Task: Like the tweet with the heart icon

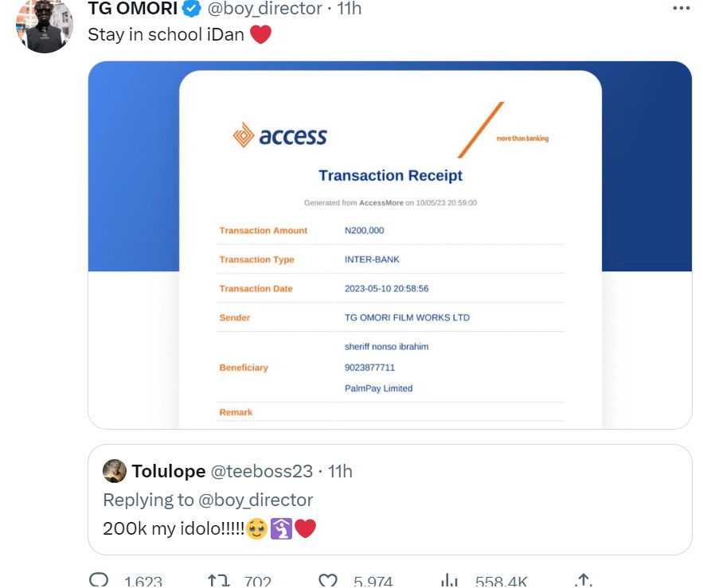Action: [328, 582]
